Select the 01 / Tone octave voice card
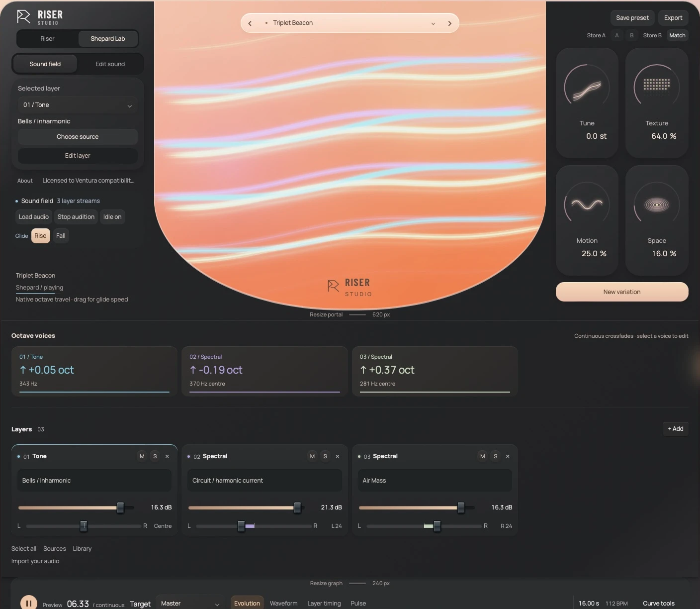The image size is (700, 609). [x=94, y=372]
